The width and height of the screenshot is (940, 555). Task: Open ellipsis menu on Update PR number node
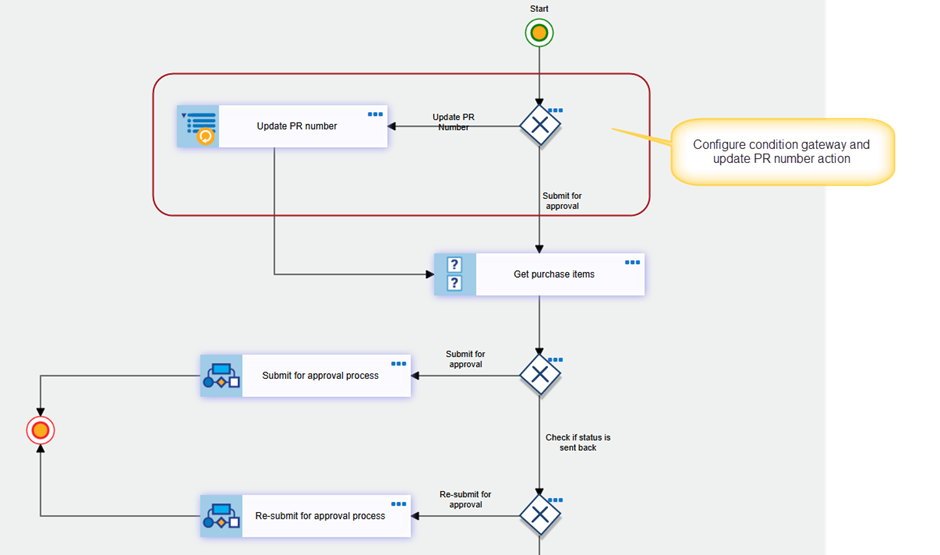375,114
